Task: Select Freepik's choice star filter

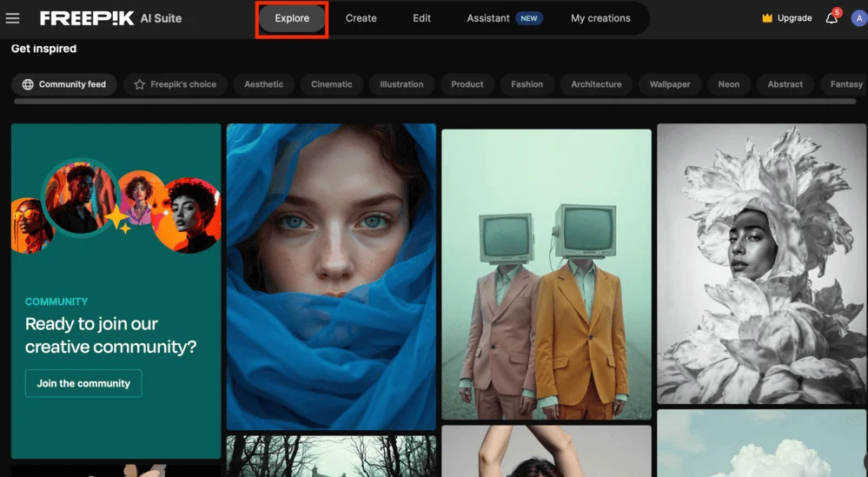Action: pyautogui.click(x=175, y=84)
